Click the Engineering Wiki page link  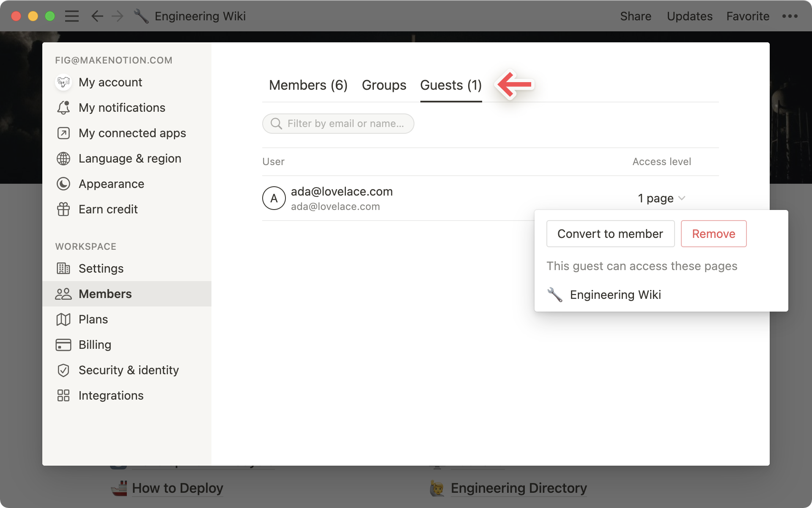click(616, 294)
